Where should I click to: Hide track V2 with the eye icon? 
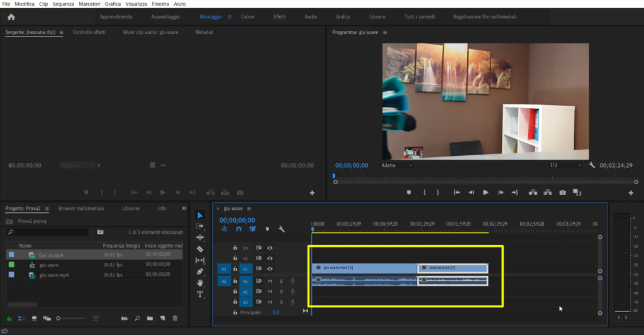(270, 258)
